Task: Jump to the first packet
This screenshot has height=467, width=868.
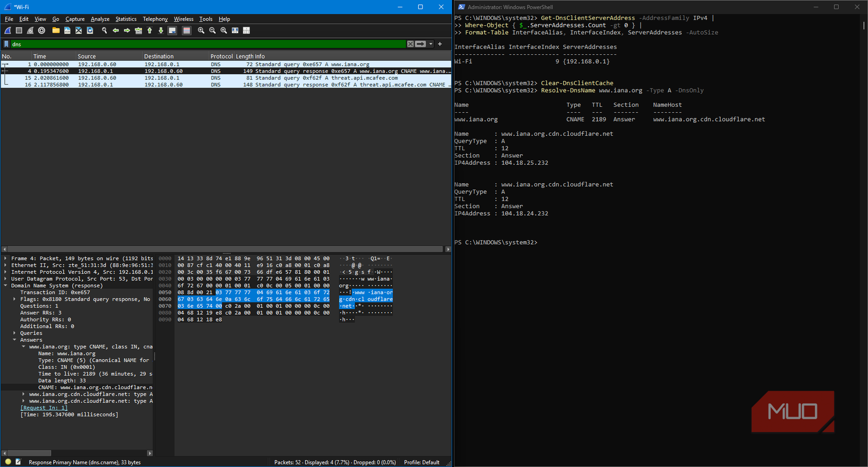Action: (x=149, y=31)
